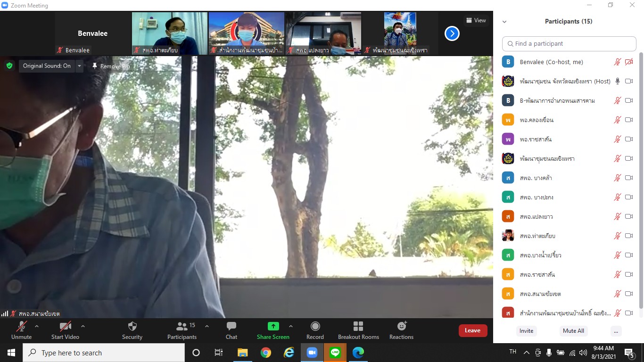This screenshot has width=644, height=362.
Task: Click the Security shield icon
Action: coord(132,327)
